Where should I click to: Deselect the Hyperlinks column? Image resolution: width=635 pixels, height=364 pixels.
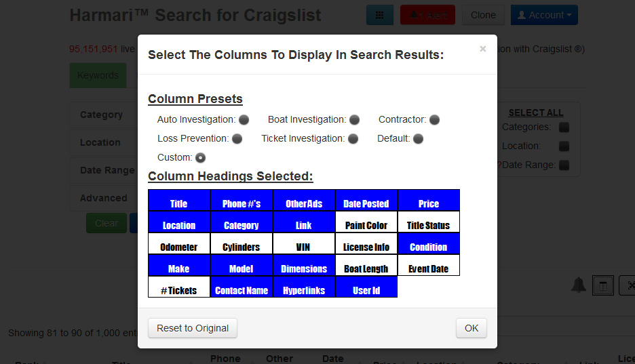304,287
